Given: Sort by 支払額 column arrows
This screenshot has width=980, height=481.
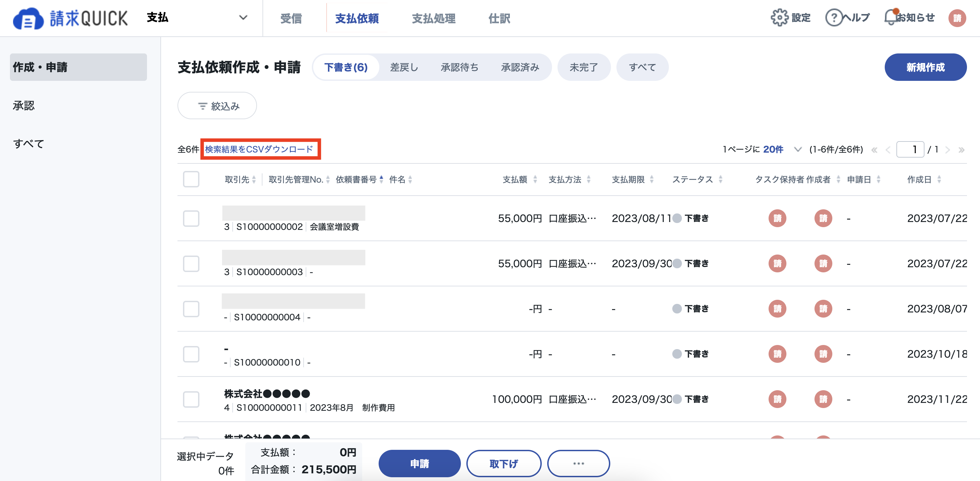Looking at the screenshot, I should (x=535, y=180).
